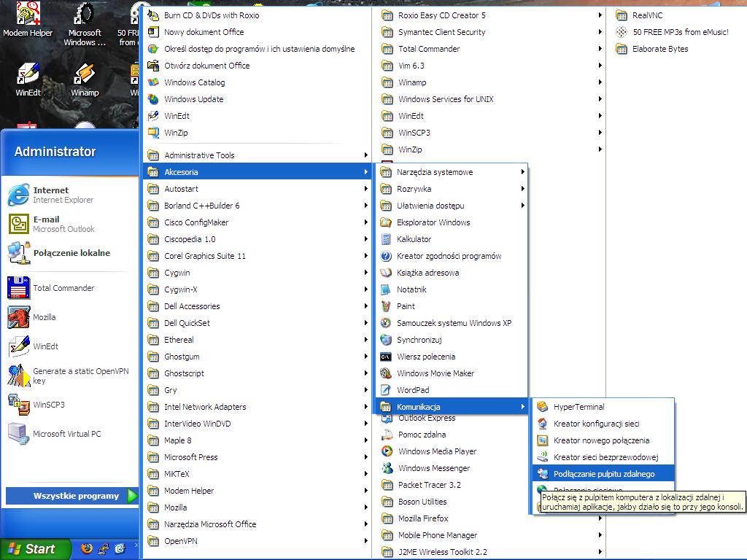
Task: Click the WordPad icon
Action: point(386,390)
